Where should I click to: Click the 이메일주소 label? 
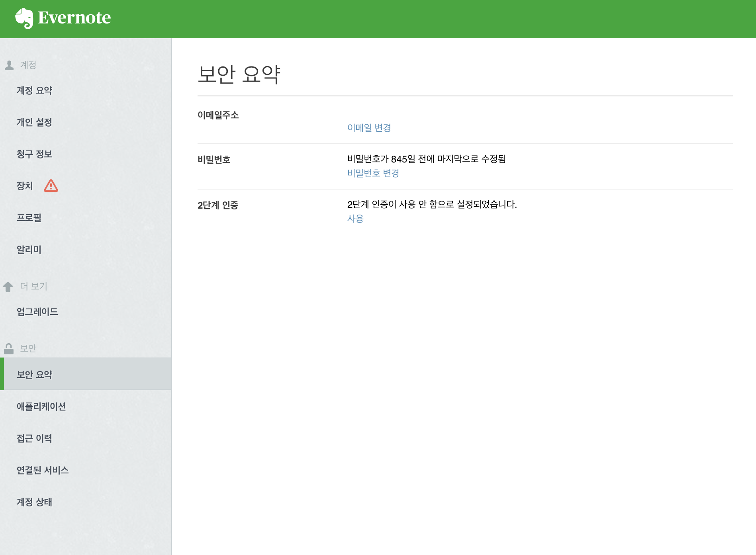tap(218, 115)
